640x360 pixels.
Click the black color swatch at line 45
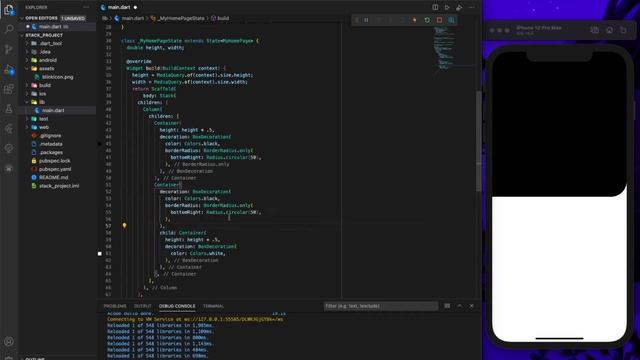click(100, 144)
